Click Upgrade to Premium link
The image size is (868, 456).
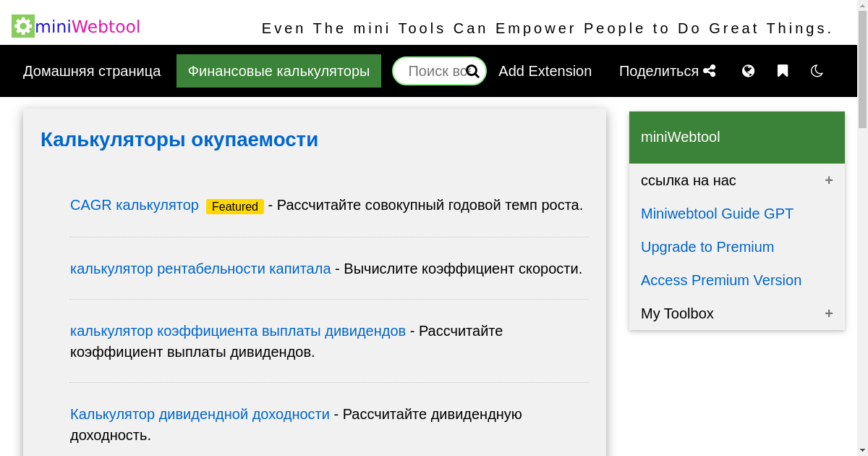pyautogui.click(x=707, y=247)
